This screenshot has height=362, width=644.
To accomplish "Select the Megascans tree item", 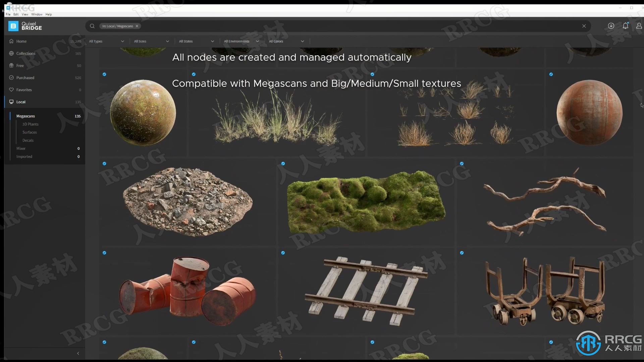I will 25,116.
